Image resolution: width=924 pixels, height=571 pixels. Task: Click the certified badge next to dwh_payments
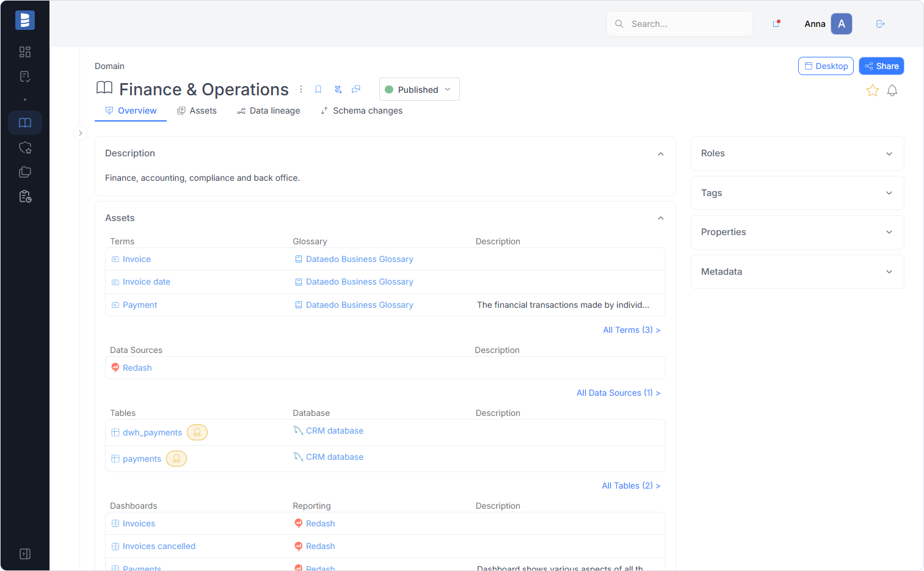tap(197, 432)
